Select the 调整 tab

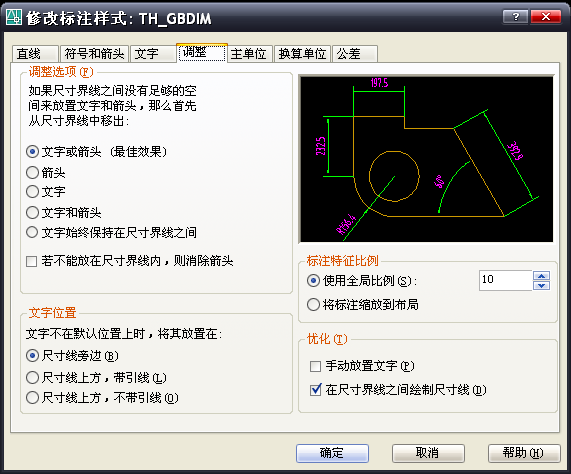[202, 53]
